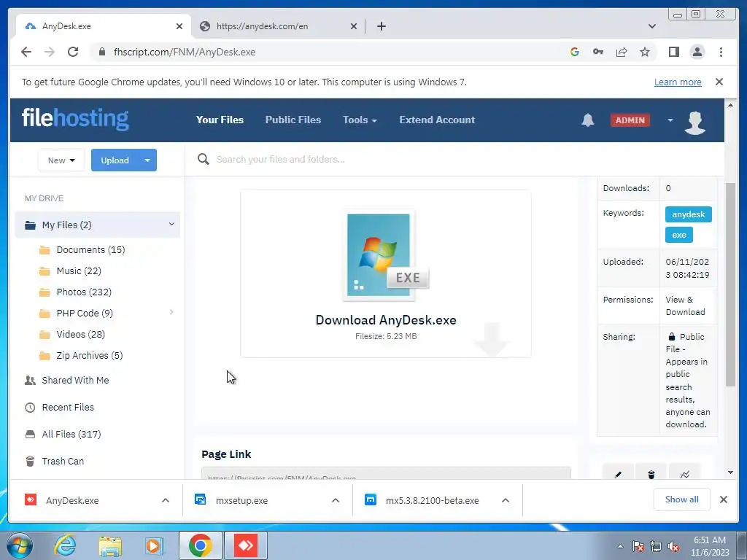Open Upload button dropdown arrow
Viewport: 747px width, 560px height.
[x=147, y=160]
